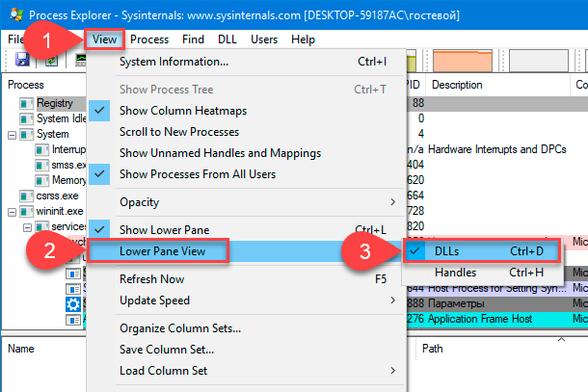Toggle Show Column Heatmaps option
This screenshot has width=588, height=392.
click(x=247, y=111)
